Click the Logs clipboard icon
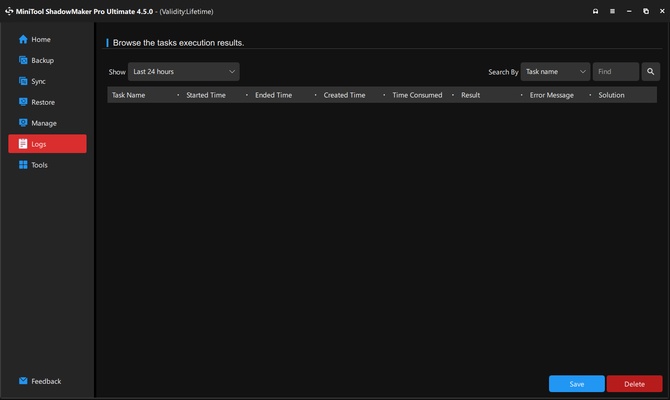The height and width of the screenshot is (400, 670). [23, 144]
